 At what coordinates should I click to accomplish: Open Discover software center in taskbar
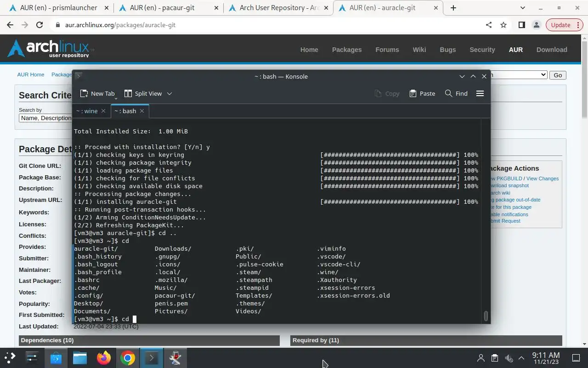tap(56, 357)
